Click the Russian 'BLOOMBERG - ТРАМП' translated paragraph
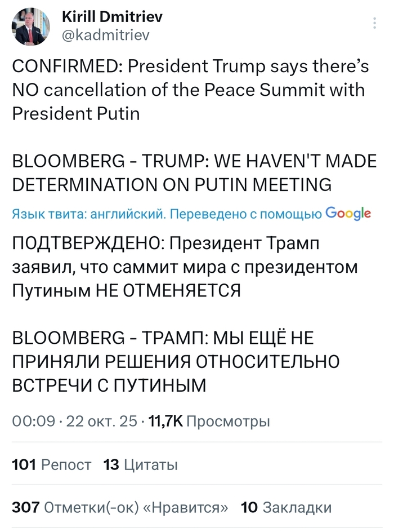 (176, 361)
